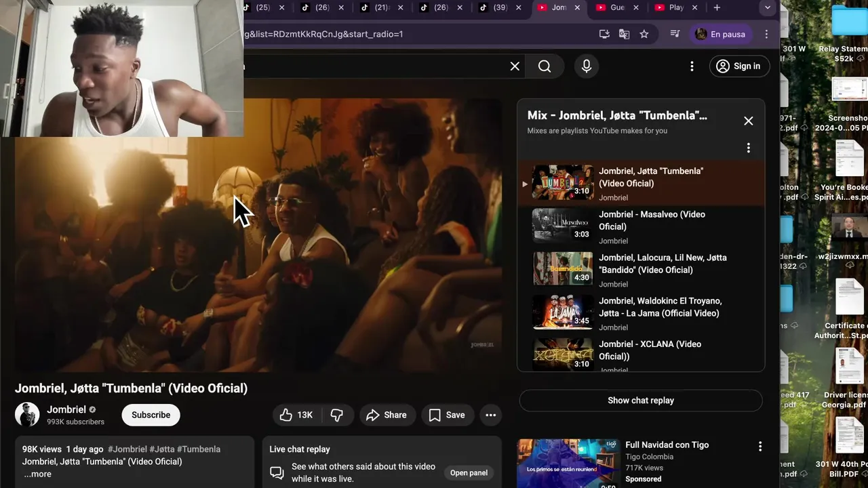Click the YouTube search magnifier button
This screenshot has height=488, width=868.
pos(545,66)
